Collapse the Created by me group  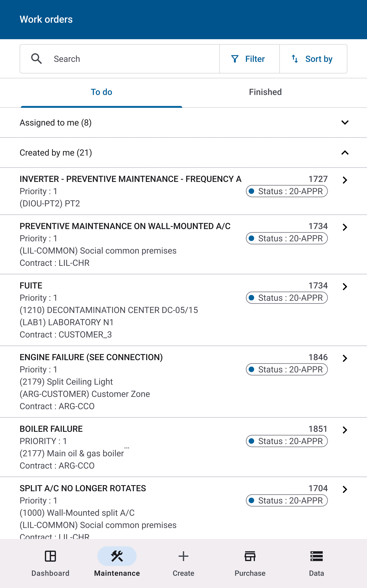pos(345,153)
